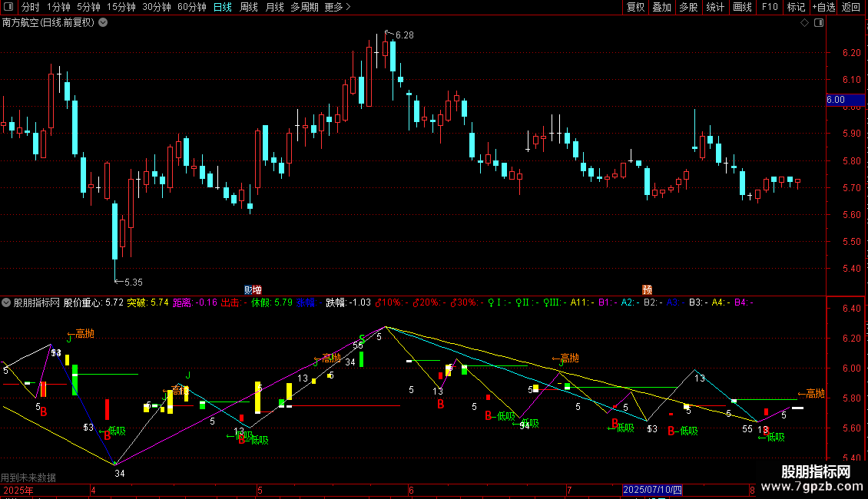Toggle the left sidebar panel icon
The image size is (868, 499).
coord(8,7)
